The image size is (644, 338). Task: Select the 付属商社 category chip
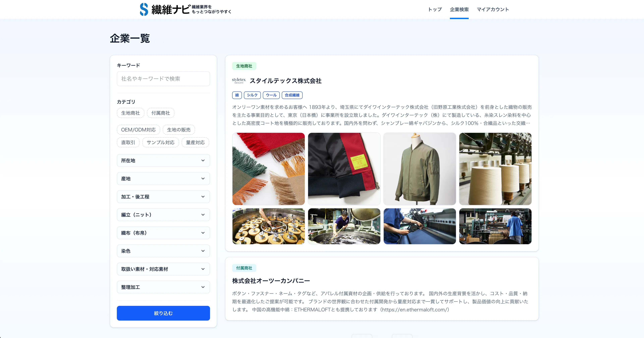[161, 113]
